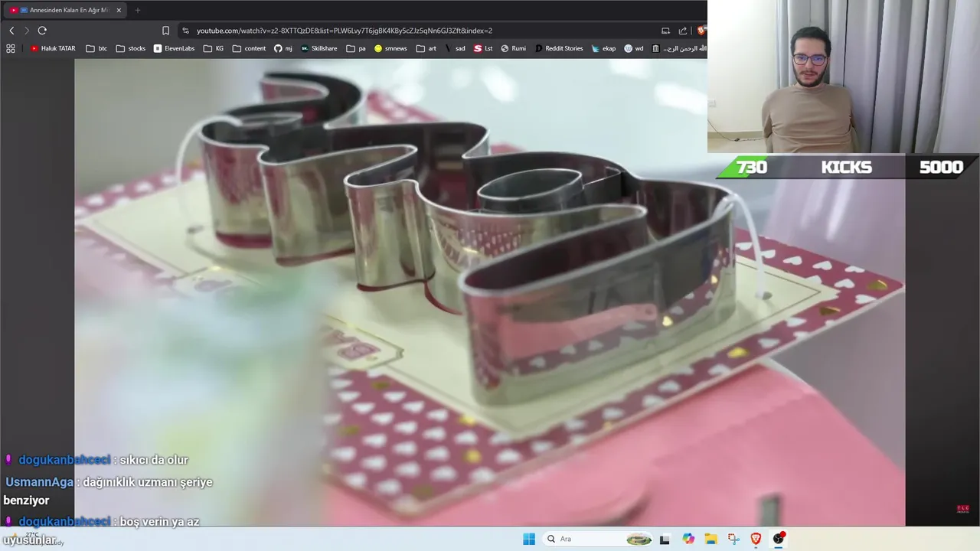Image resolution: width=980 pixels, height=551 pixels.
Task: Open the content bookmarks folder
Action: (249, 48)
